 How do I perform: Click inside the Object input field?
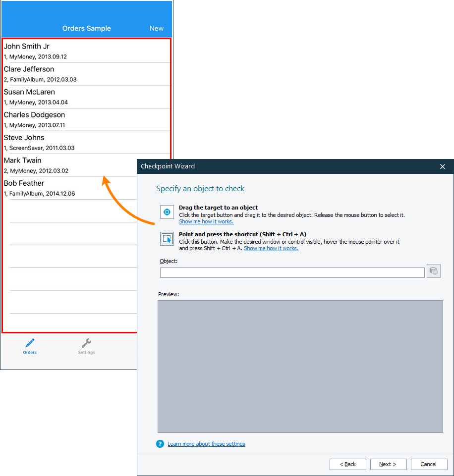[x=292, y=272]
